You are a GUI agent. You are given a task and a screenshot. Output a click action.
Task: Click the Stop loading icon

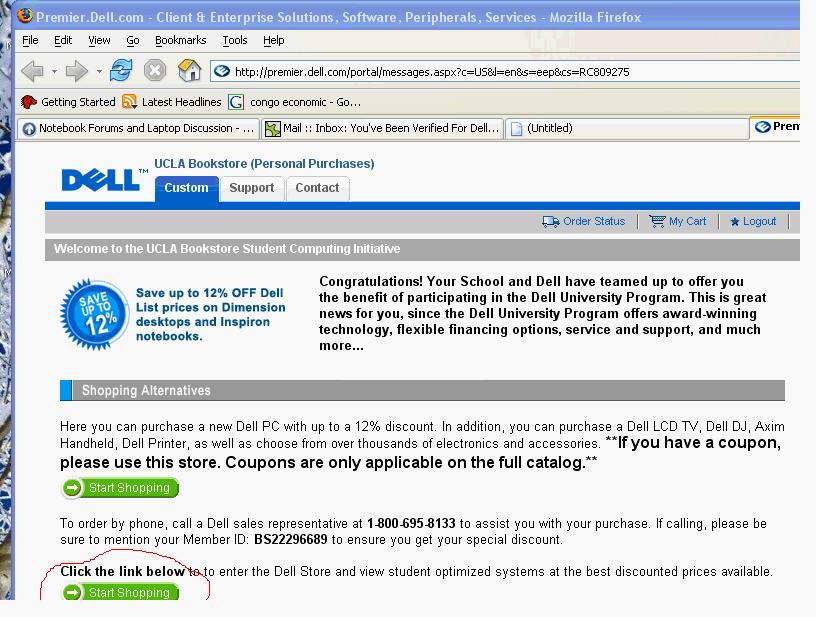tap(155, 70)
